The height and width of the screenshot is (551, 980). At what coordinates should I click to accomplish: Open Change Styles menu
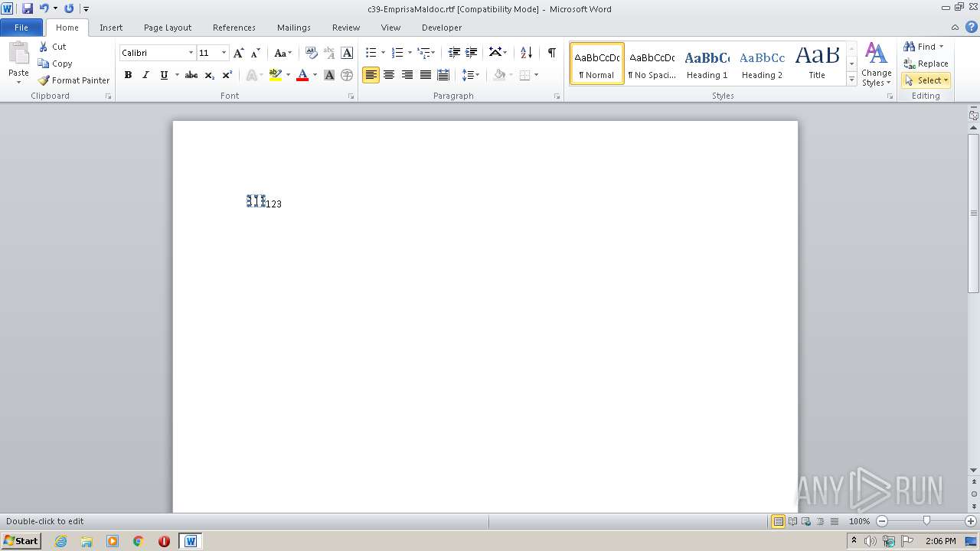pos(876,64)
